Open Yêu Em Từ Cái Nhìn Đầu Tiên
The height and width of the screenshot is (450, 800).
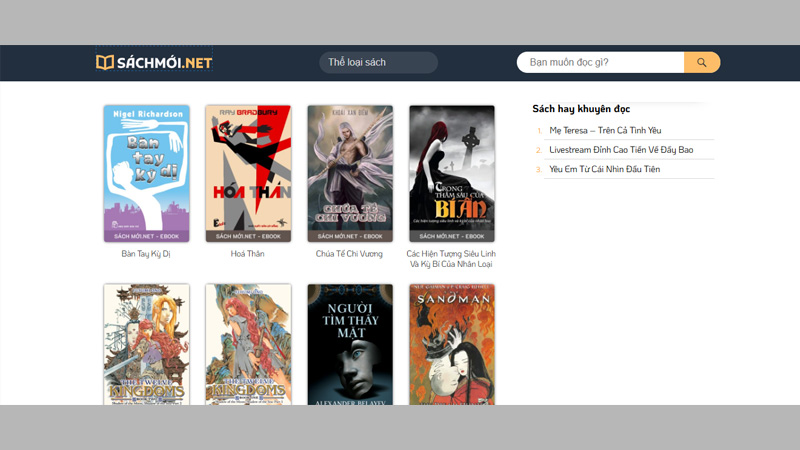click(605, 169)
